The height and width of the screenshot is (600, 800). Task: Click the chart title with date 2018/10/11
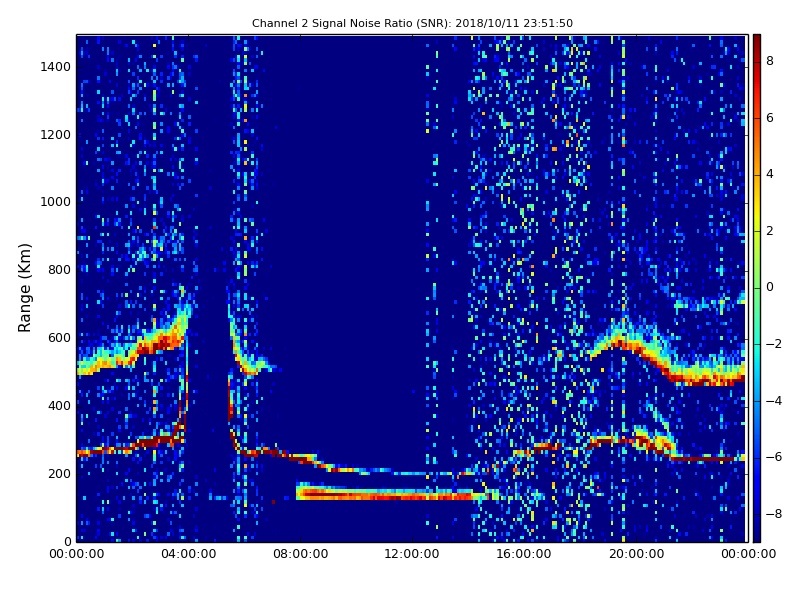[412, 23]
